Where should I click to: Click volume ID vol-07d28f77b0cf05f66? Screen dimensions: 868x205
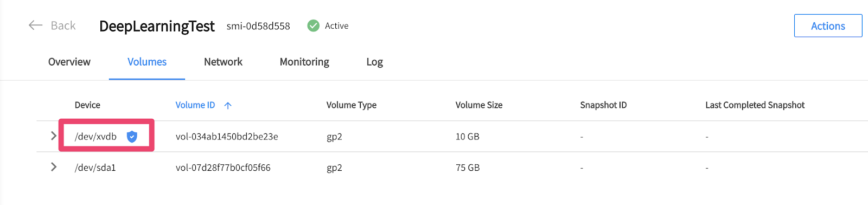[x=223, y=168]
